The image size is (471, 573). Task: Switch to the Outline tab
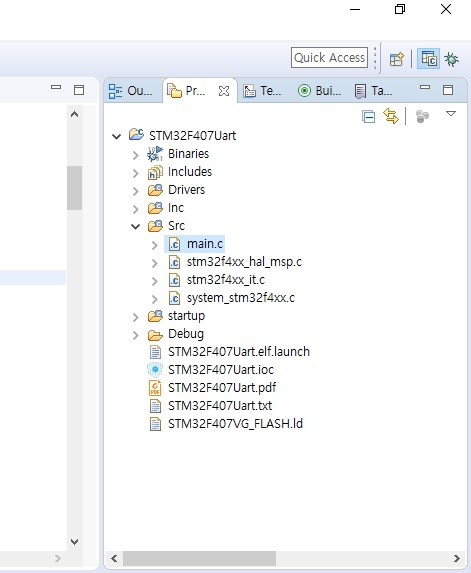pyautogui.click(x=131, y=91)
